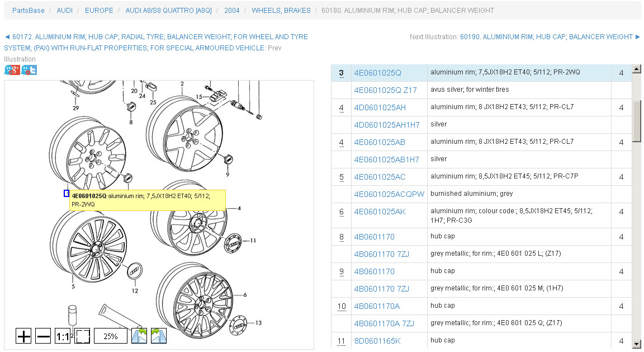Open part 4E0601025AK
644x352 pixels.
click(380, 212)
